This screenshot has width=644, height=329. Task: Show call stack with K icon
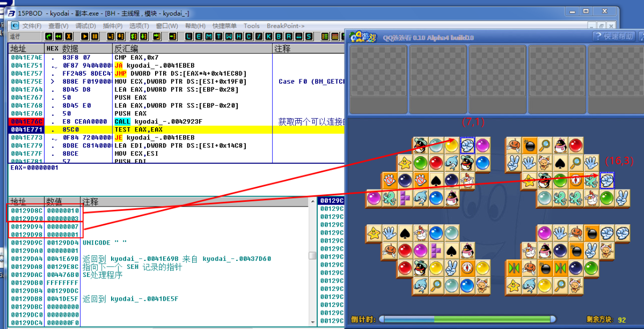click(x=268, y=36)
